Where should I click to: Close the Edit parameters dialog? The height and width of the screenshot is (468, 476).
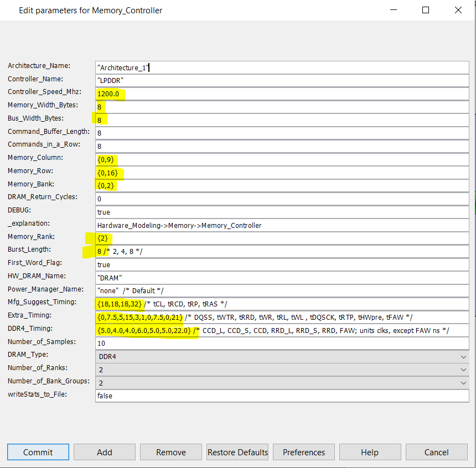458,10
